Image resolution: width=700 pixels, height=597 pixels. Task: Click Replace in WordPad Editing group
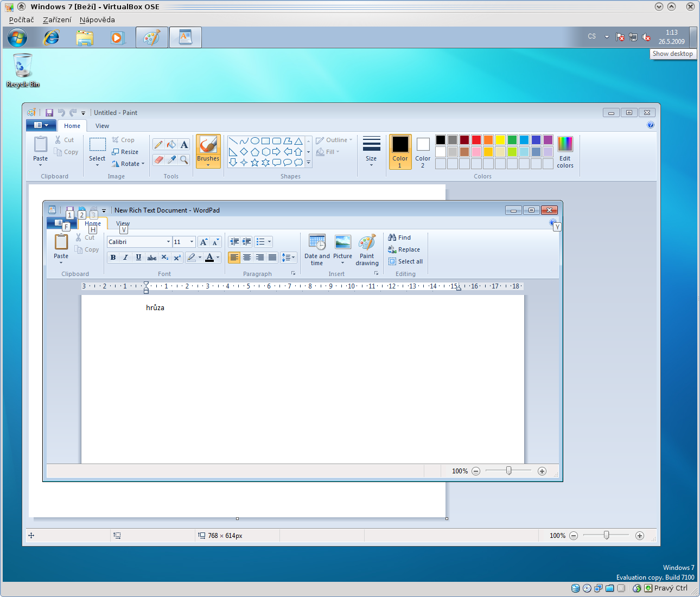[x=404, y=249]
